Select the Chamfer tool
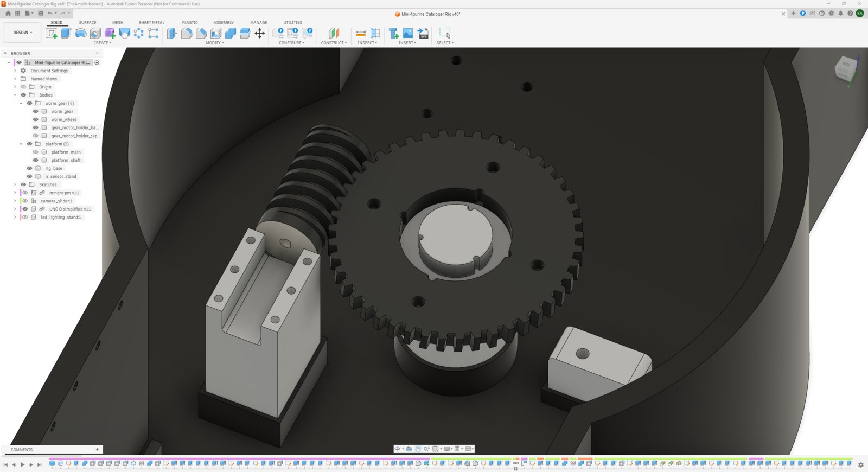Screen dimensions: 868x472 coord(201,33)
